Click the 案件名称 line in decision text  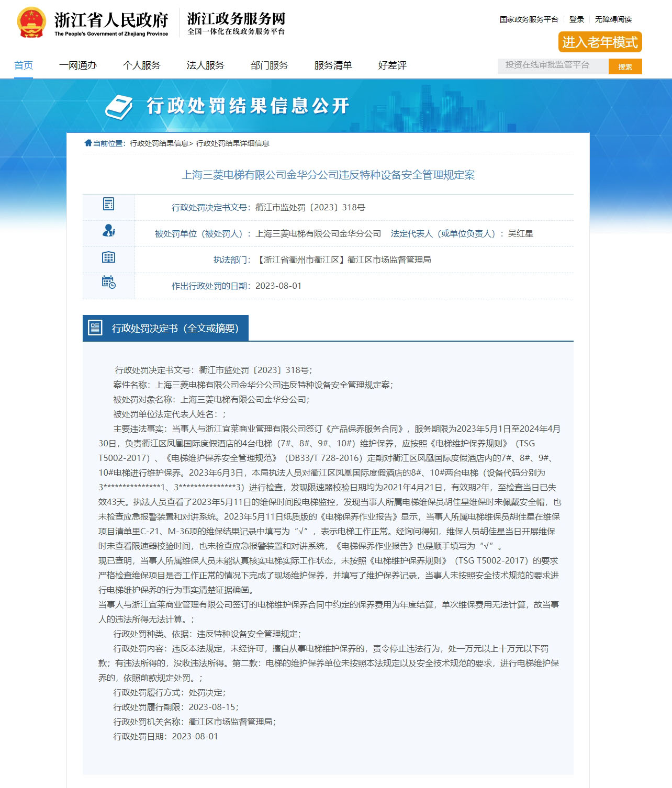coord(253,385)
